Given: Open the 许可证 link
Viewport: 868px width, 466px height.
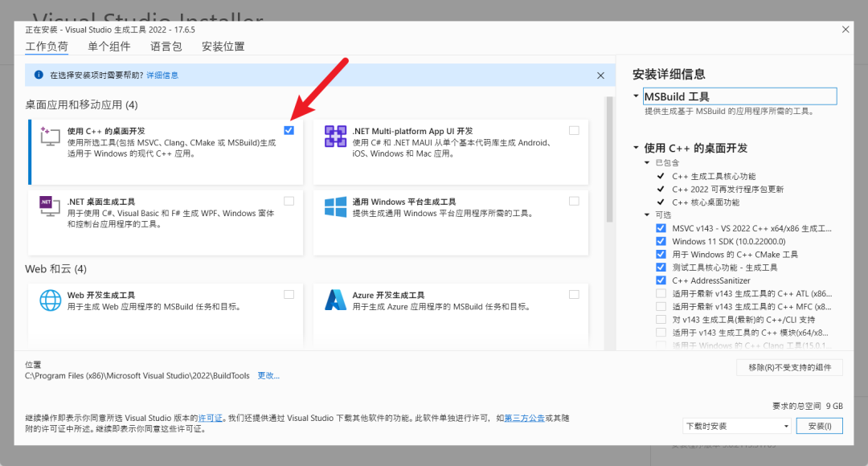Looking at the screenshot, I should click(x=211, y=418).
